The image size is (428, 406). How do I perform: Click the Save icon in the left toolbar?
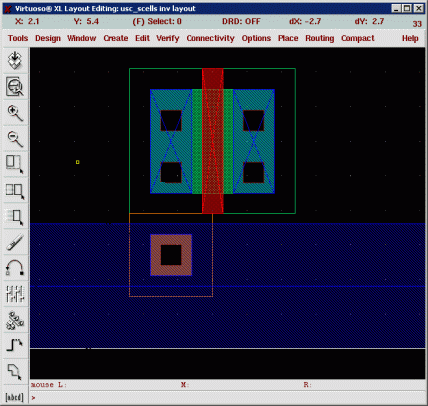click(x=15, y=60)
